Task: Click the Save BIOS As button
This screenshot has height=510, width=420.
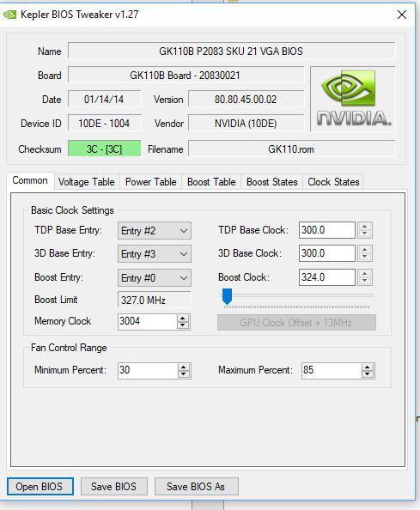Action: coord(197,487)
